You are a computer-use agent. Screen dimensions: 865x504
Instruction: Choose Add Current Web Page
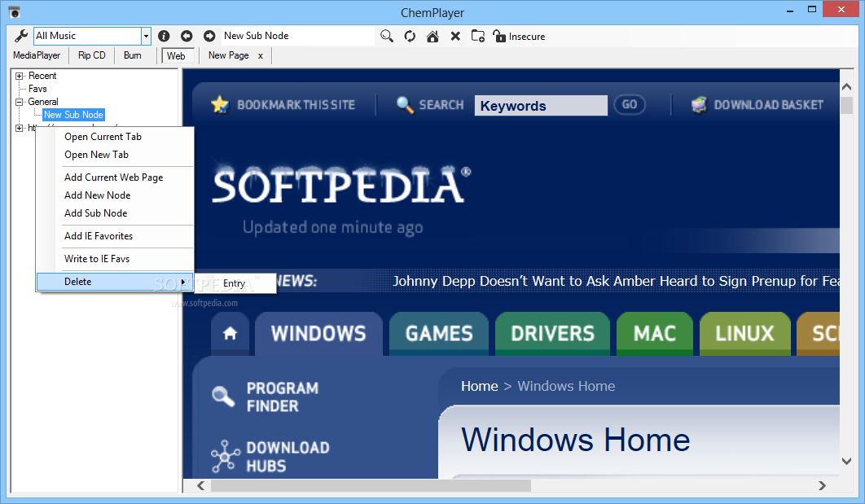pos(115,177)
